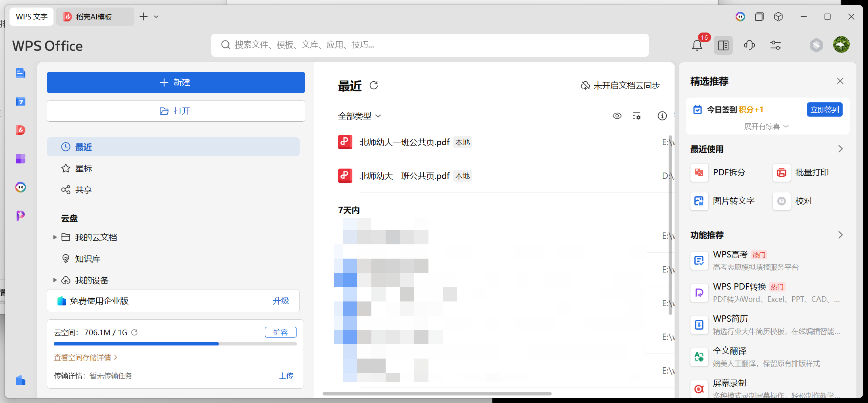Click the 打开 button

point(176,111)
